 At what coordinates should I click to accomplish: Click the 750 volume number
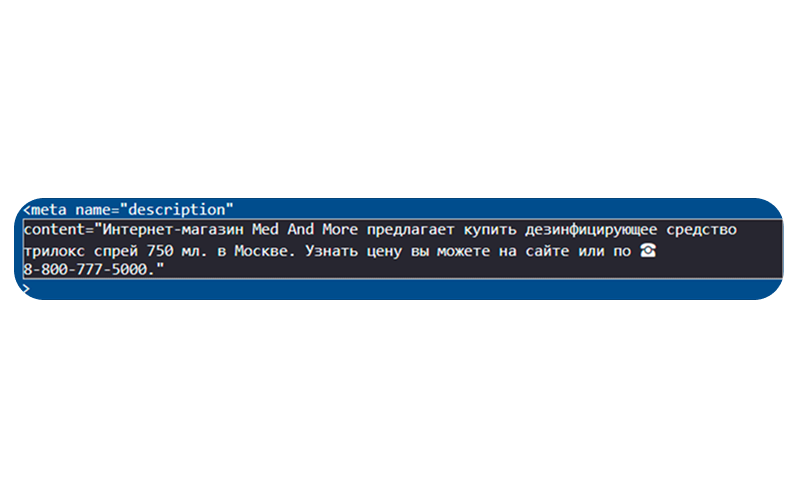(160, 251)
